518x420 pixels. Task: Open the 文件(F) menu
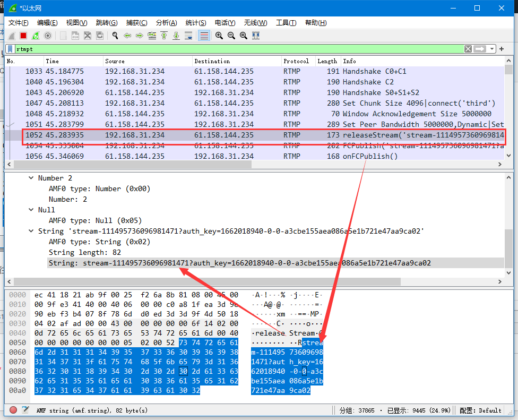coord(18,23)
